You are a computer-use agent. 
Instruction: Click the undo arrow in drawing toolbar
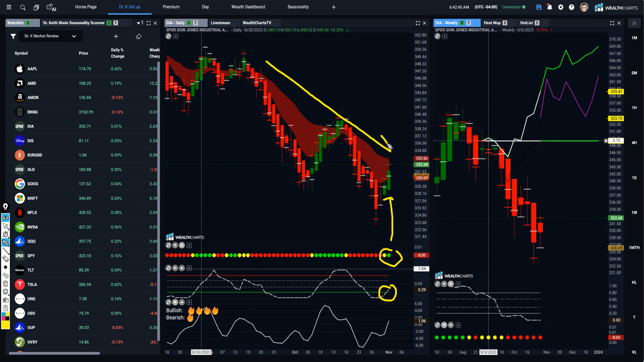(5, 275)
